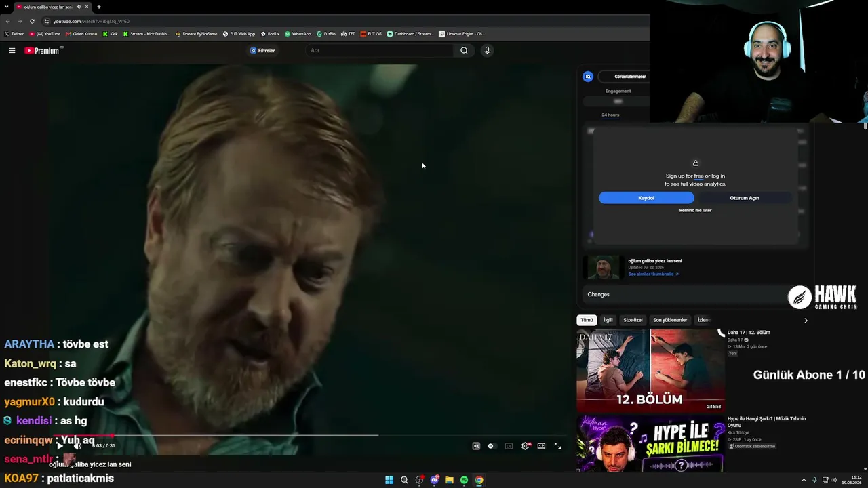Open the Gelen Kutusu Gmail bookmark
This screenshot has height=488, width=868.
point(81,34)
